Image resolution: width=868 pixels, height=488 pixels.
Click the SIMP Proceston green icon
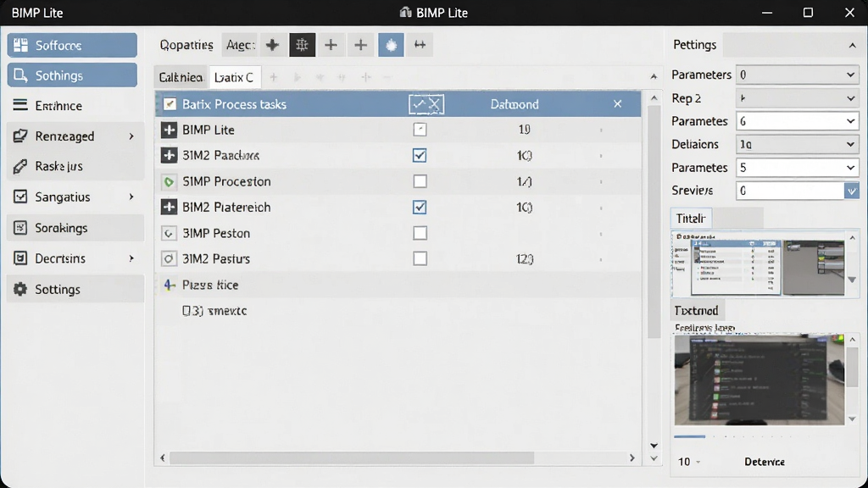tap(169, 181)
